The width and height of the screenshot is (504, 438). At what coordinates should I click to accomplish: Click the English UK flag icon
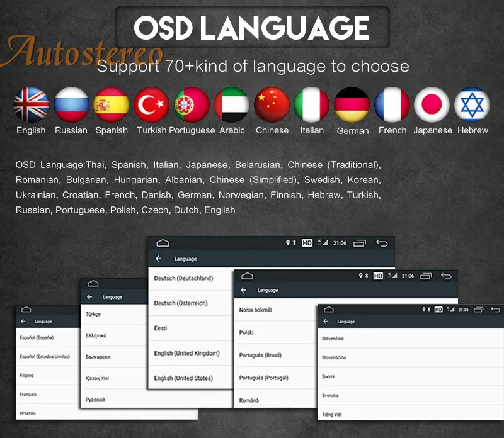click(31, 104)
